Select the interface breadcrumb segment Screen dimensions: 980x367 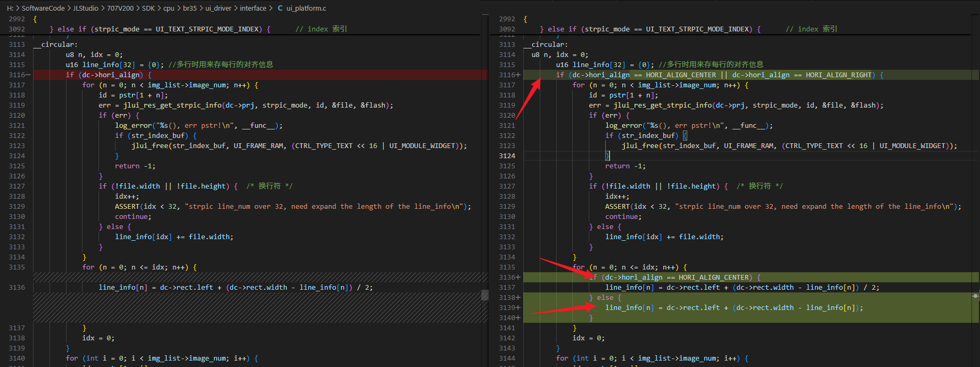point(253,8)
